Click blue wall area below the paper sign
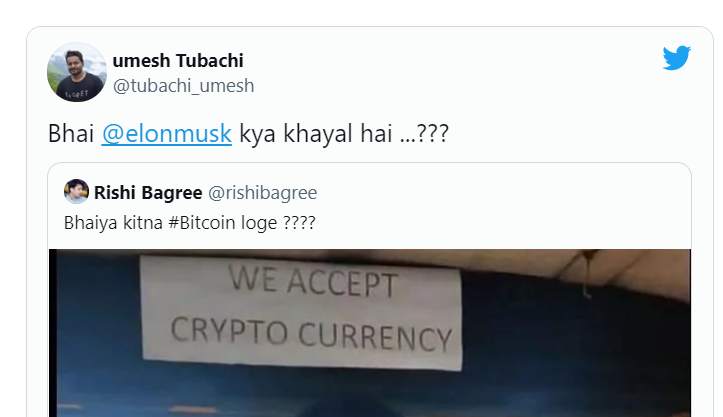Viewport: 723px width, 417px height. point(300,392)
